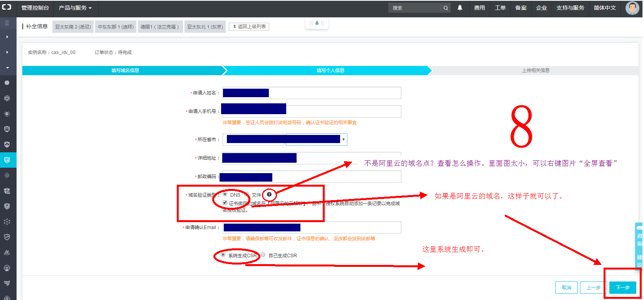Image resolution: width=644 pixels, height=300 pixels.
Task: Collapse the sidebar section with down caret
Action: click(7, 67)
